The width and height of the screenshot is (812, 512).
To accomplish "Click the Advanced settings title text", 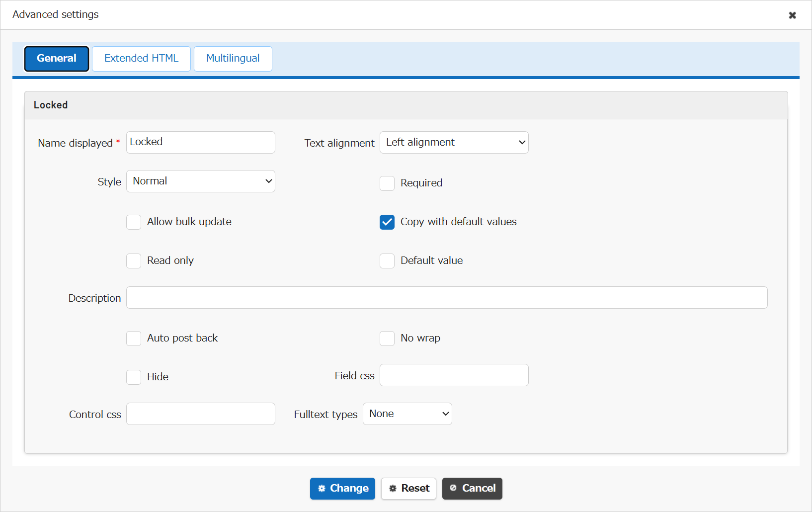I will (x=56, y=14).
